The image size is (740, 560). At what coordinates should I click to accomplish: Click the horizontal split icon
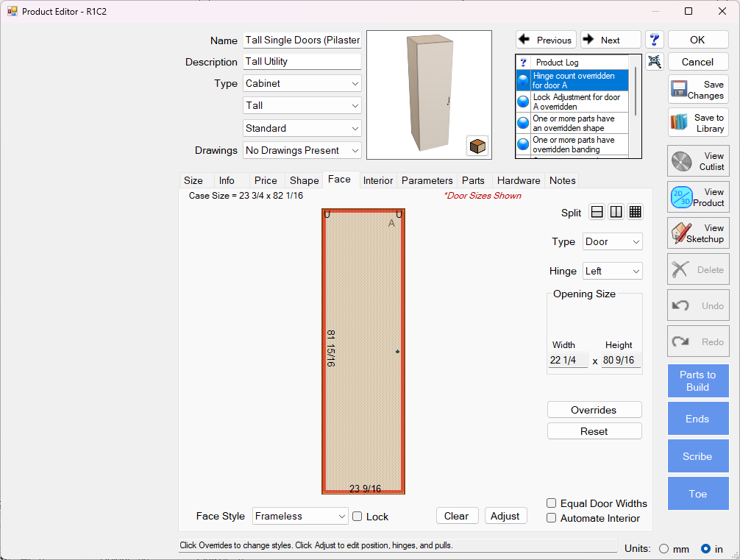pyautogui.click(x=597, y=212)
